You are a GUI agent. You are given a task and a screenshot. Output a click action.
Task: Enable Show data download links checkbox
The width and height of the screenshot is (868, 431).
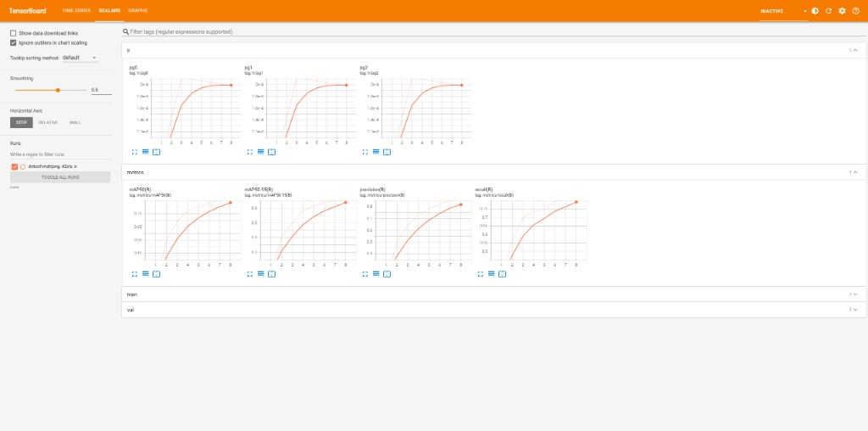tap(13, 33)
